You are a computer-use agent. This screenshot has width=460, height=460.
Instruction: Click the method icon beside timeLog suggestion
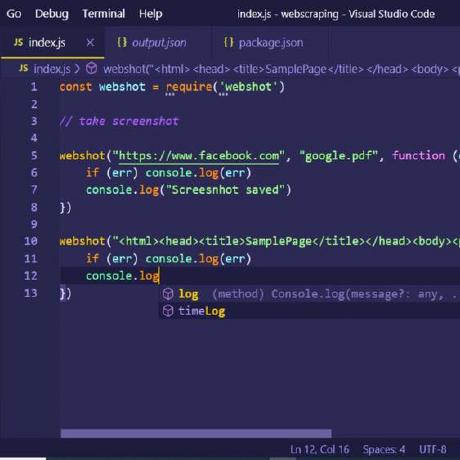pos(168,311)
